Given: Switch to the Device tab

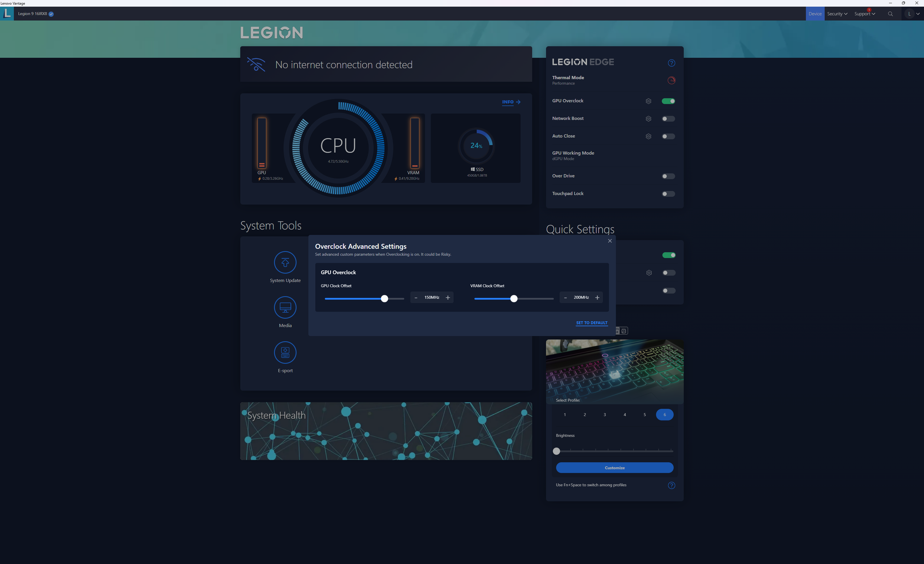Looking at the screenshot, I should pyautogui.click(x=815, y=14).
